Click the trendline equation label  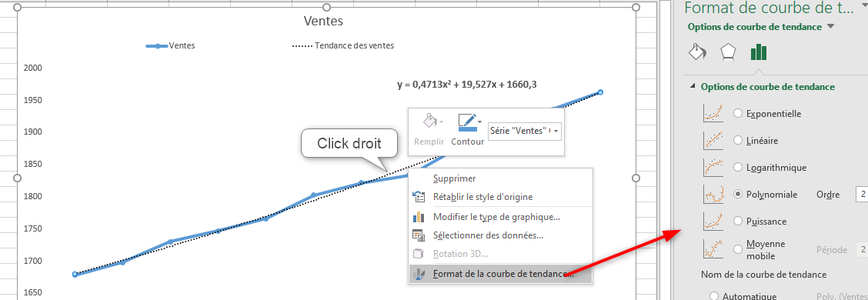click(466, 85)
